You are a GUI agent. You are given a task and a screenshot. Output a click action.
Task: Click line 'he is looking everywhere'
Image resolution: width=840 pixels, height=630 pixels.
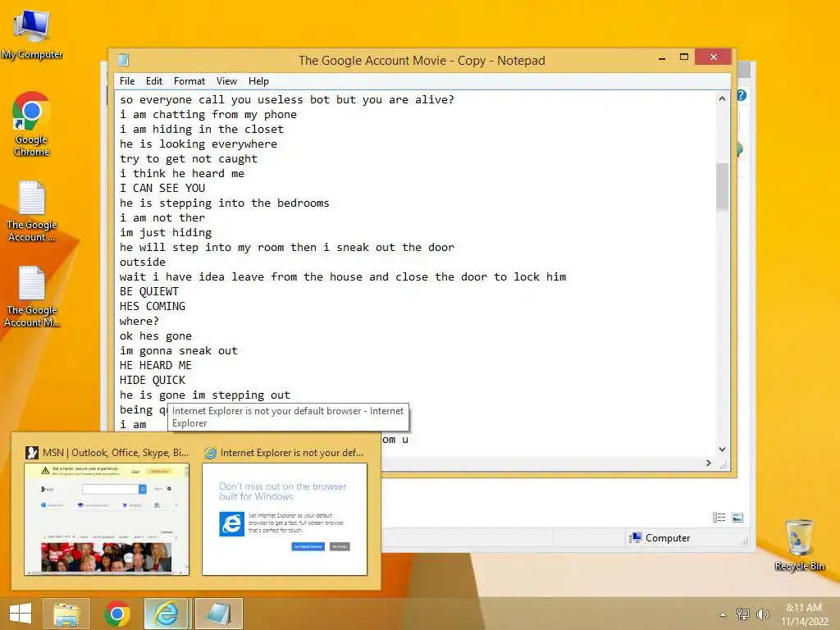pos(199,144)
